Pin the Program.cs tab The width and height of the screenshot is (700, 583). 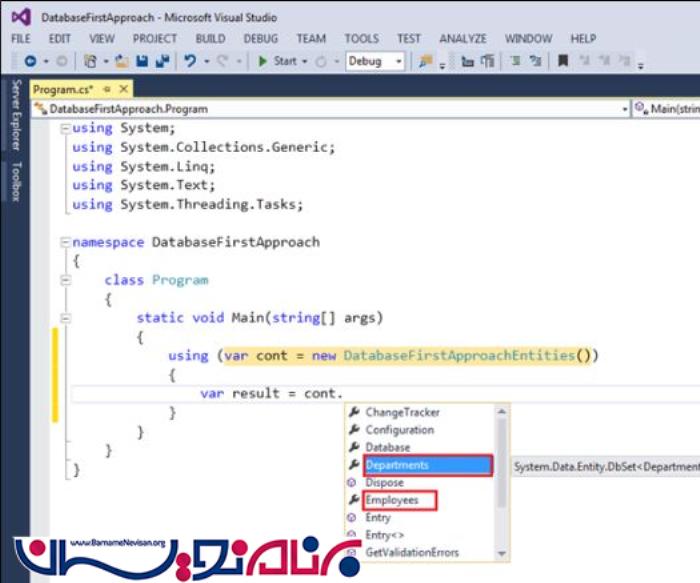pyautogui.click(x=108, y=89)
